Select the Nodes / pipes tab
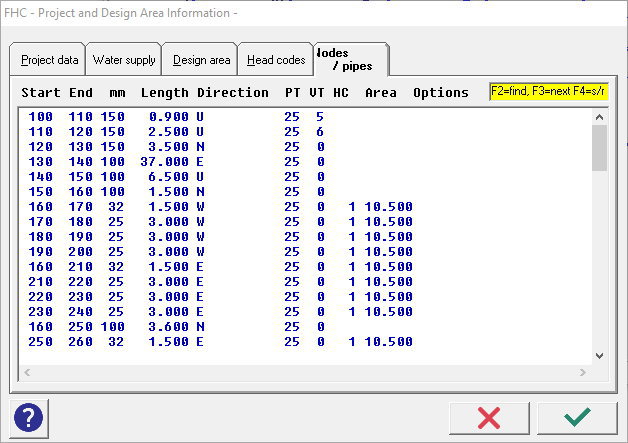The image size is (628, 443). (350, 59)
